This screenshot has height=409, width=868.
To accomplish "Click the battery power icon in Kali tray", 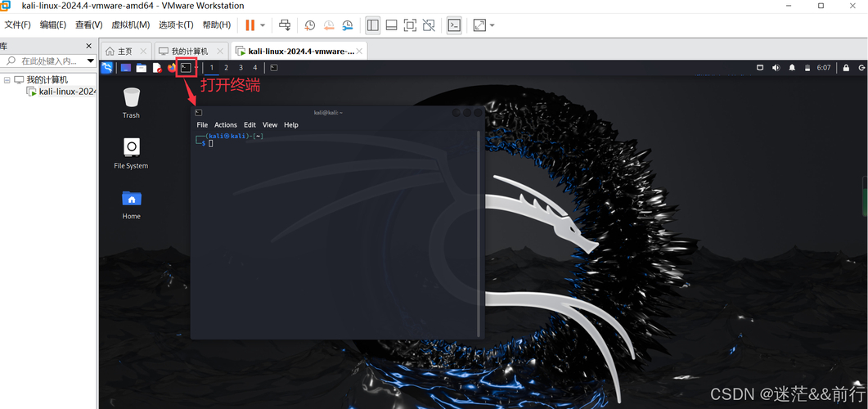I will [x=807, y=68].
